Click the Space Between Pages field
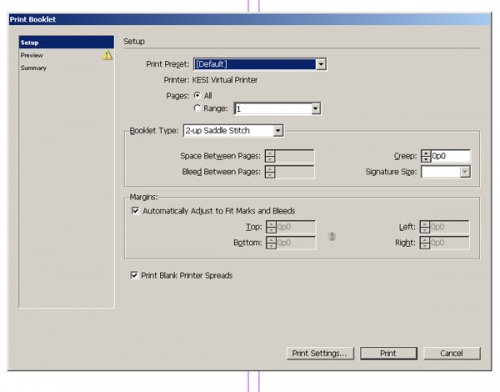The width and height of the screenshot is (500, 392). click(x=294, y=156)
